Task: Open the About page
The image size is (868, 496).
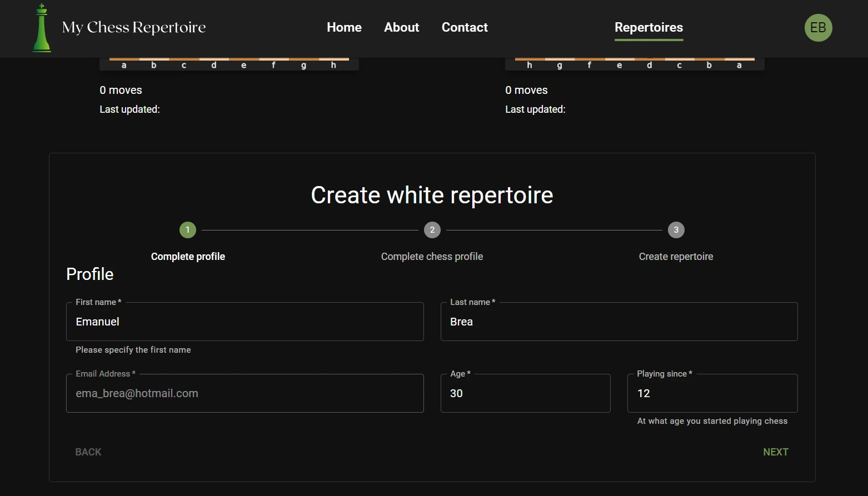Action: click(x=401, y=27)
